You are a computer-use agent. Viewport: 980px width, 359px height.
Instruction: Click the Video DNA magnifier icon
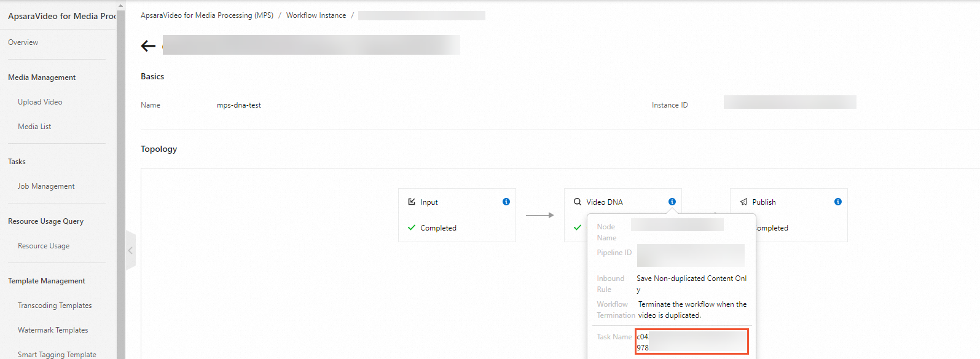click(578, 202)
